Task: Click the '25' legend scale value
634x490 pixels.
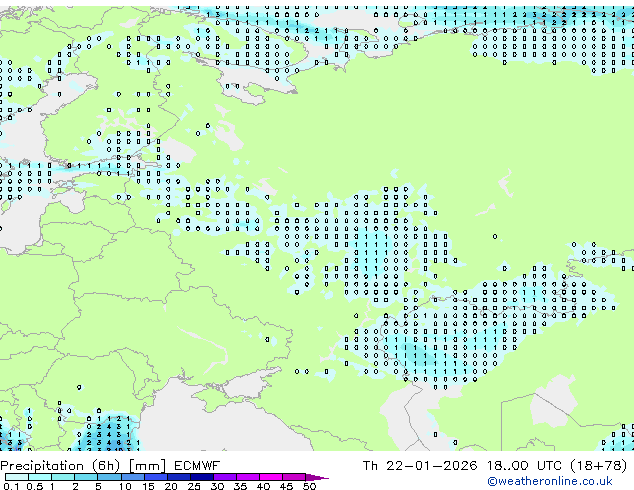Action: point(194,486)
